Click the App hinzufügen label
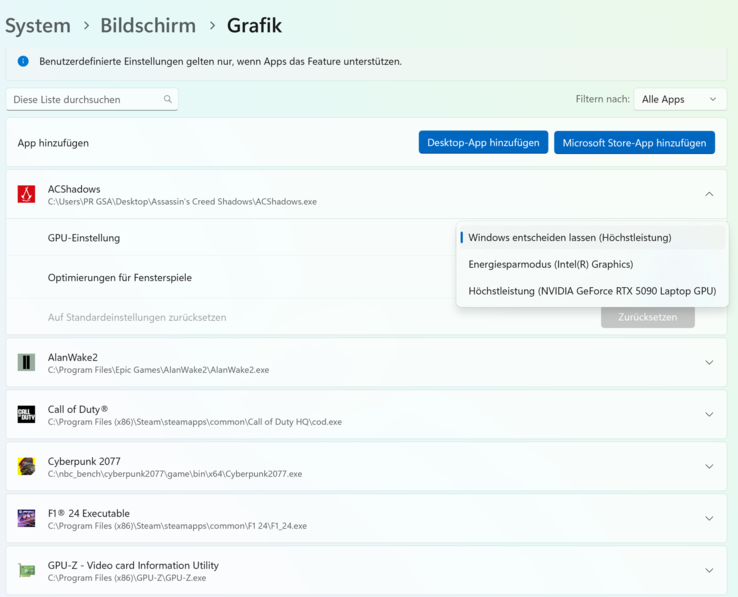Screen dimensions: 738x597 pyautogui.click(x=53, y=143)
